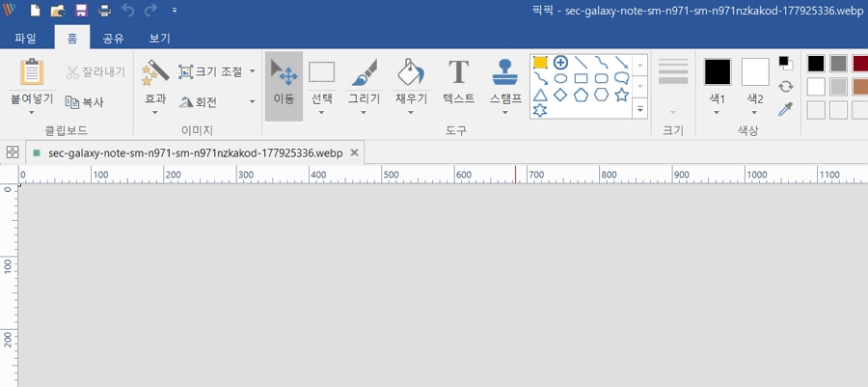Select the 그리기 brush tool
This screenshot has height=387, width=868.
coord(364,72)
